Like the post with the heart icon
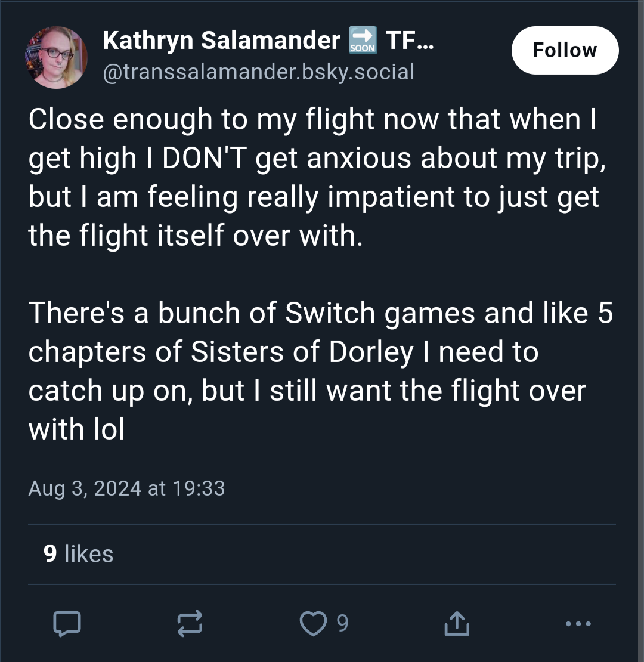 (x=313, y=623)
